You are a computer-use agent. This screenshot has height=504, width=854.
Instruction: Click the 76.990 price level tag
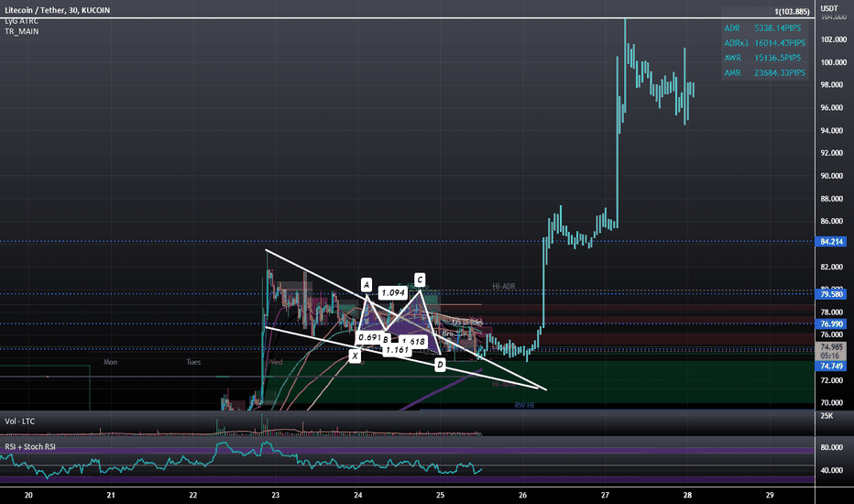[x=831, y=323]
